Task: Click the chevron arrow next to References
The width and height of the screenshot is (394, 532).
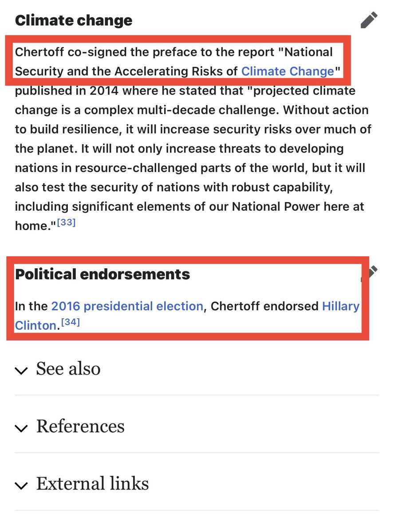Action: (21, 428)
